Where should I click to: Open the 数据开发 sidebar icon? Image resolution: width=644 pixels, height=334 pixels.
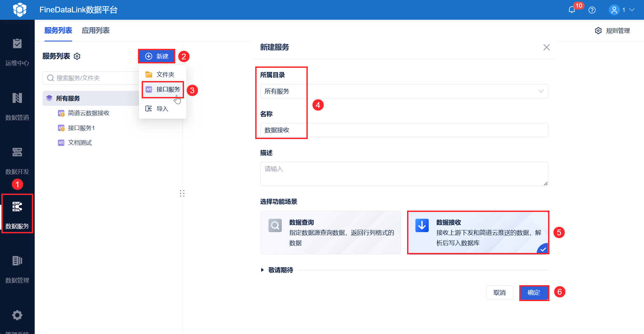tap(17, 152)
